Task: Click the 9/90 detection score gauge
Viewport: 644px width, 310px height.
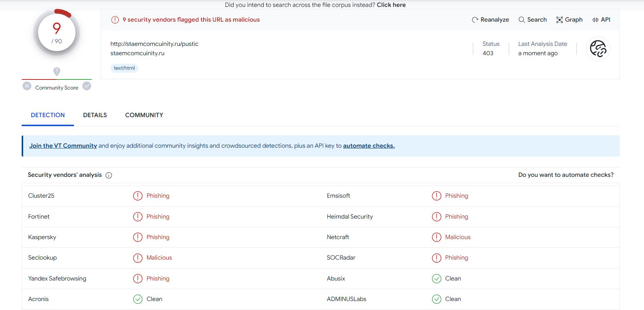Action: [x=57, y=33]
